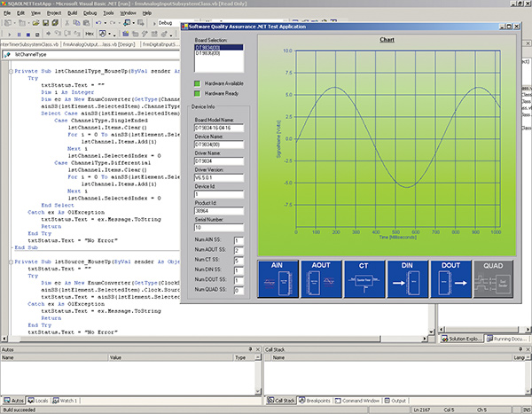The width and height of the screenshot is (532, 414).
Task: Open the New Project dropdown arrow
Action: (14, 23)
